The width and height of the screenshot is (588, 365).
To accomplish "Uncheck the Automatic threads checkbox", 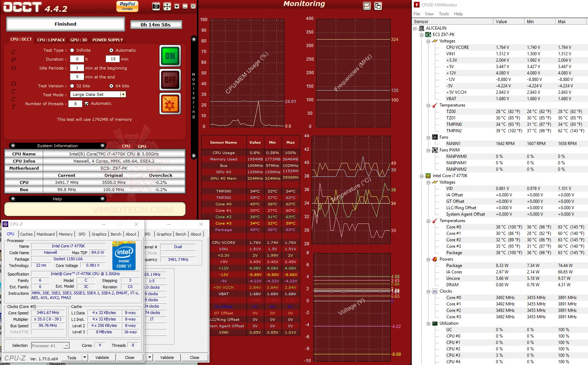I will pos(87,103).
